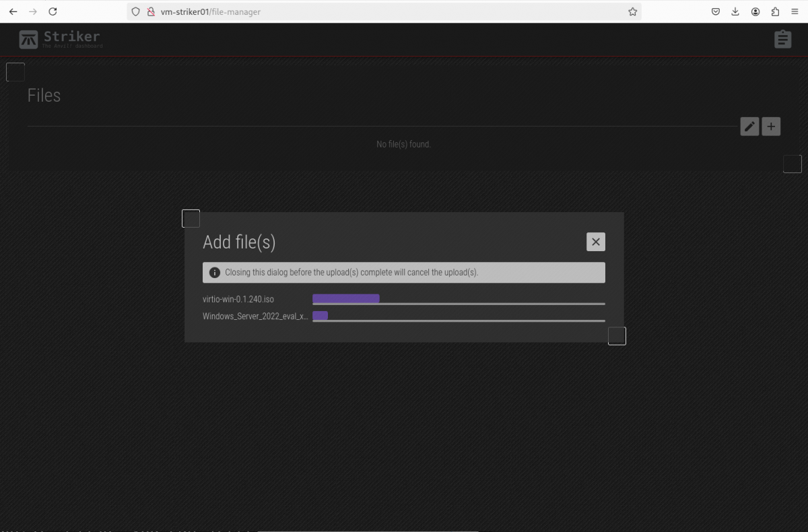The image size is (808, 532).
Task: Click the Windows_Server_2022 upload progress bar
Action: click(458, 317)
